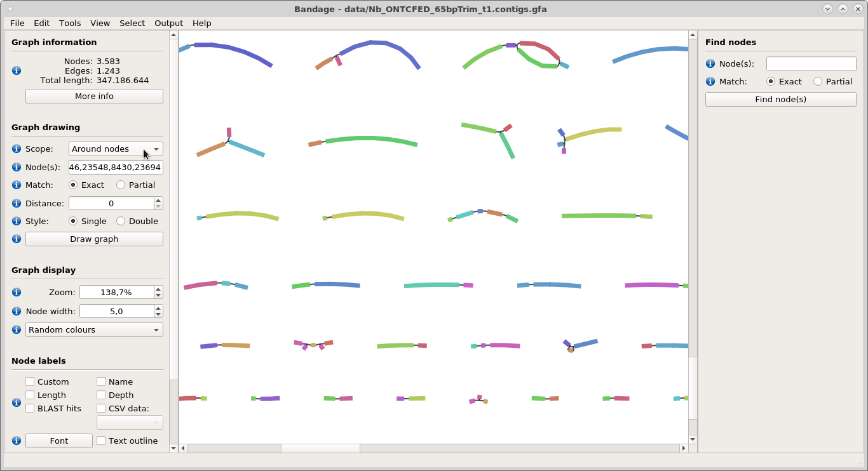Enable the Custom node label checkbox
This screenshot has width=868, height=471.
(30, 381)
